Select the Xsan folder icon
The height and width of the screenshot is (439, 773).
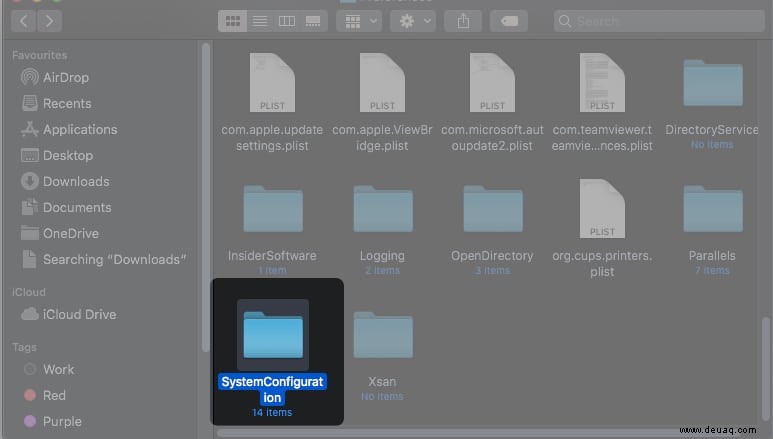pos(383,335)
